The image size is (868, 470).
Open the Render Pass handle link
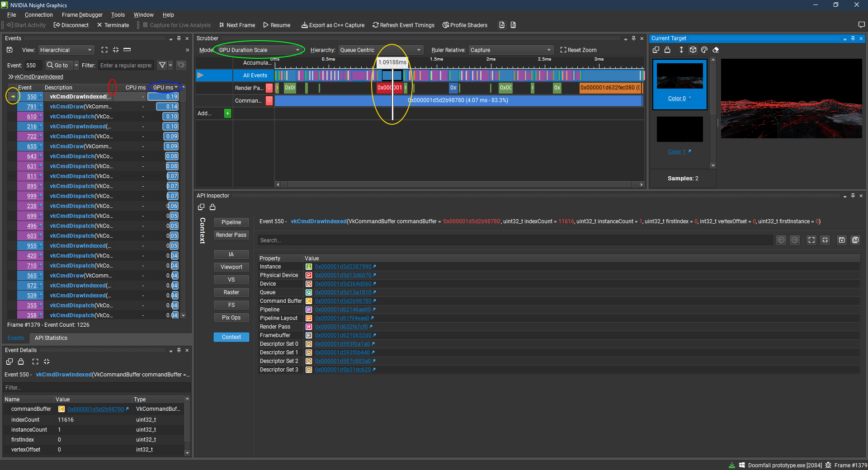tap(341, 327)
